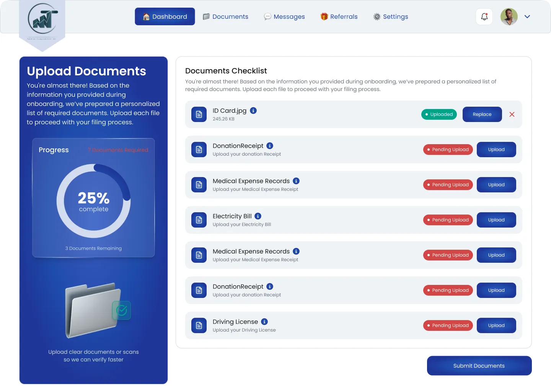
Task: Open the notification bell
Action: (x=484, y=17)
